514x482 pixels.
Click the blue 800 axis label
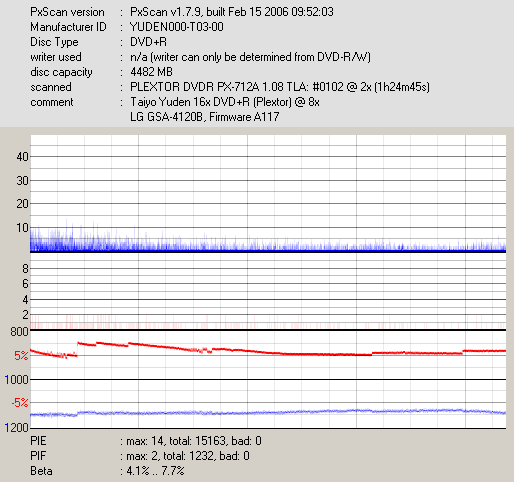click(19, 332)
